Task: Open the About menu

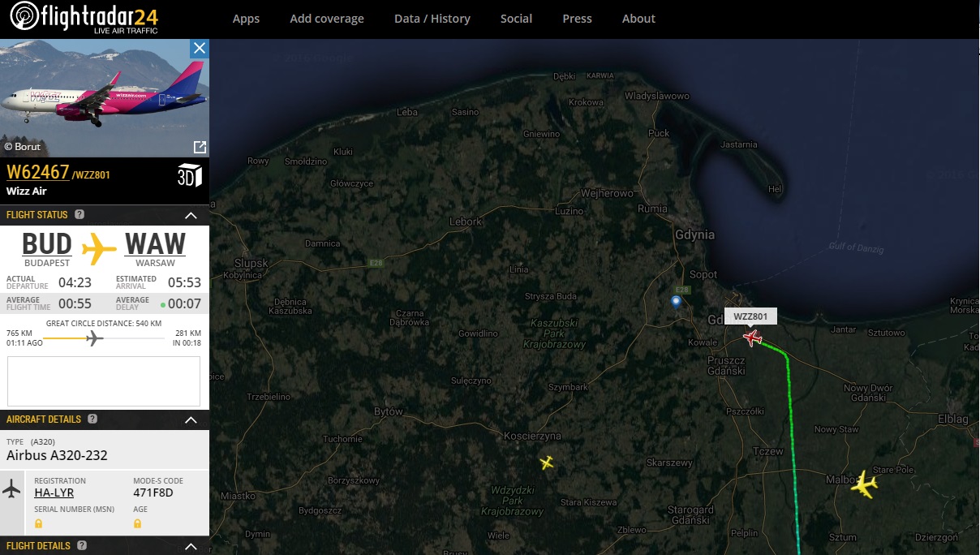Action: click(638, 19)
